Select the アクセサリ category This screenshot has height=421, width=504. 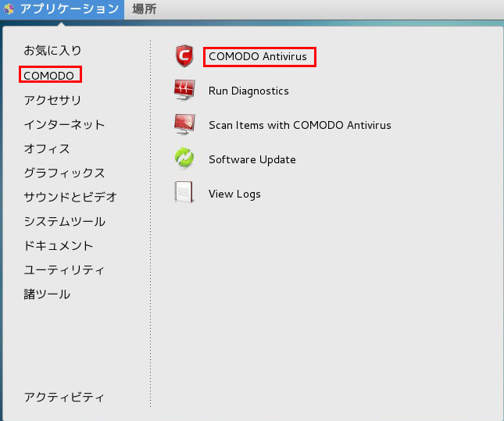[x=52, y=100]
